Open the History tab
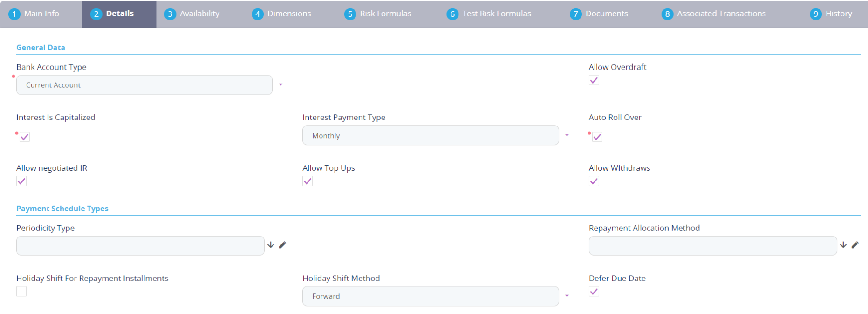868x314 pixels. coord(831,14)
